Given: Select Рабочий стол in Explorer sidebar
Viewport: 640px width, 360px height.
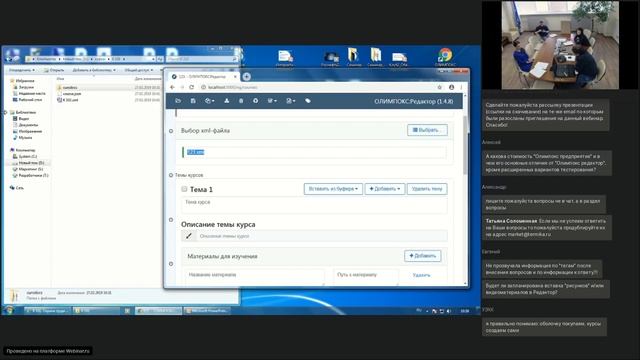Looking at the screenshot, I should (x=27, y=100).
